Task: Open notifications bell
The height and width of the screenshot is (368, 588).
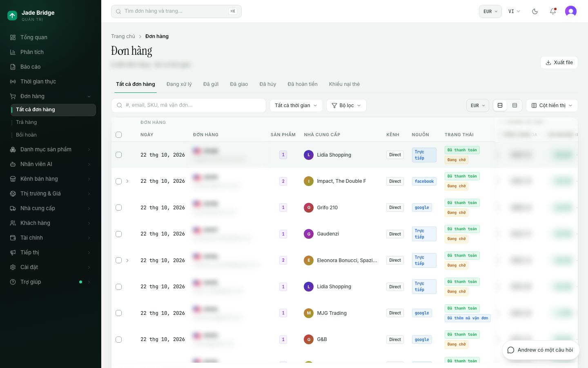Action: [553, 11]
